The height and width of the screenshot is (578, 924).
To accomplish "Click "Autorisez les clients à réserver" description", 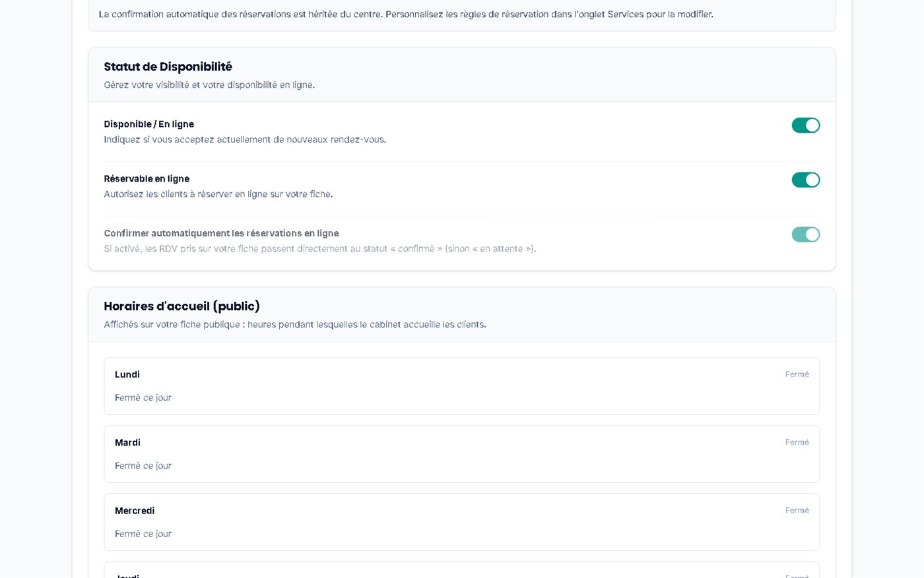I will tap(218, 194).
